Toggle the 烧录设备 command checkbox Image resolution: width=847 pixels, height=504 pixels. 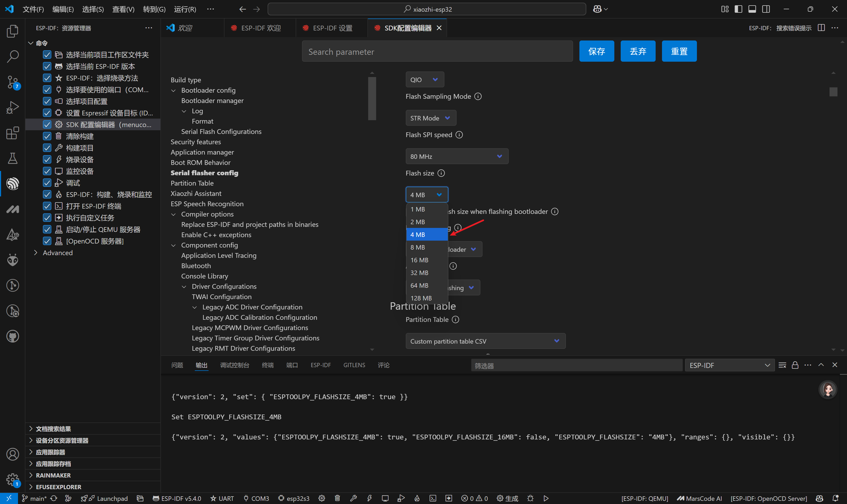coord(47,160)
